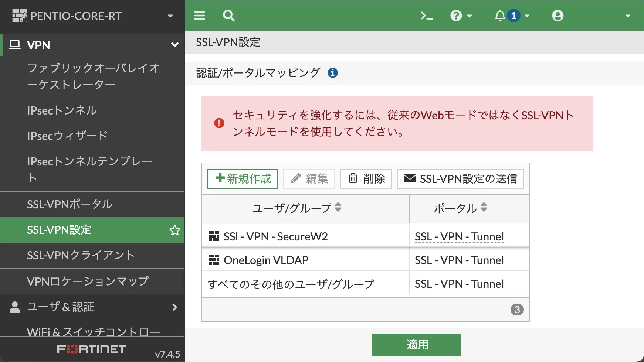Collapse the VPN menu section
Viewport: 644px width, 362px height.
174,45
